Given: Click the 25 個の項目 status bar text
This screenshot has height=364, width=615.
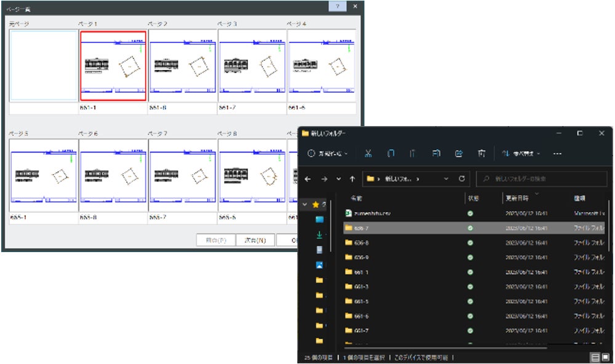Looking at the screenshot, I should pyautogui.click(x=318, y=357).
